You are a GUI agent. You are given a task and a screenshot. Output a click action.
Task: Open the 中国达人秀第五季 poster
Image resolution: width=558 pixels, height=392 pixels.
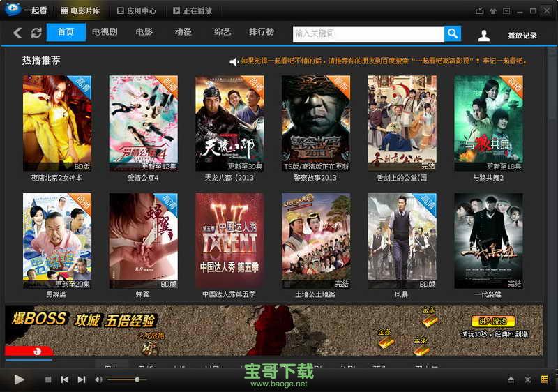(230, 241)
